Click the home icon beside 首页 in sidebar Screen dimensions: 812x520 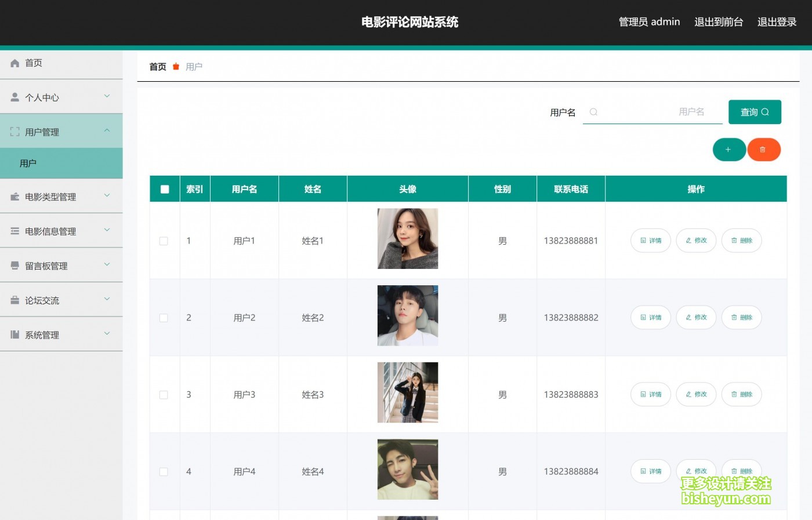[x=14, y=63]
